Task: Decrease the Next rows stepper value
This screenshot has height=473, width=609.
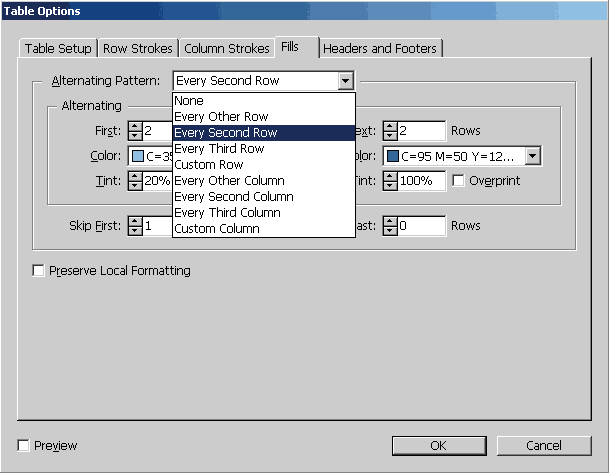Action: [x=390, y=136]
